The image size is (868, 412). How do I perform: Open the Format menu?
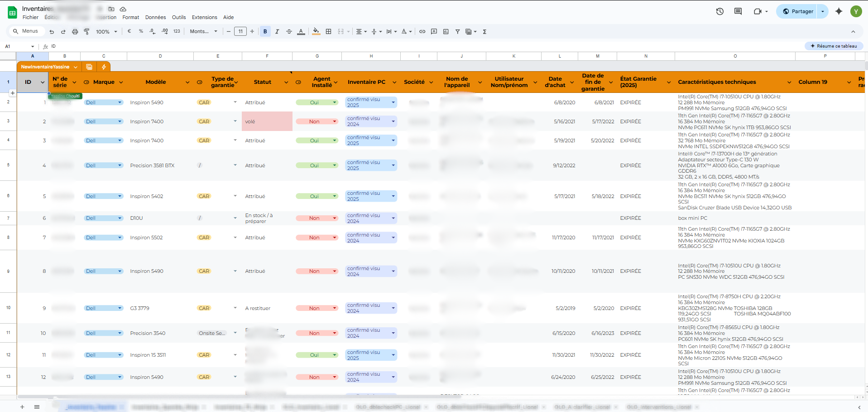tap(130, 17)
